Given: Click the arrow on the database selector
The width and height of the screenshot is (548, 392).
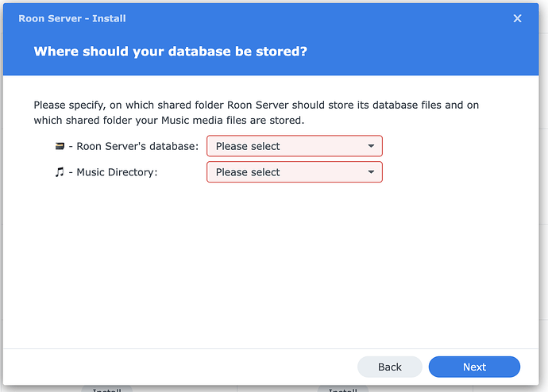Looking at the screenshot, I should [x=371, y=146].
